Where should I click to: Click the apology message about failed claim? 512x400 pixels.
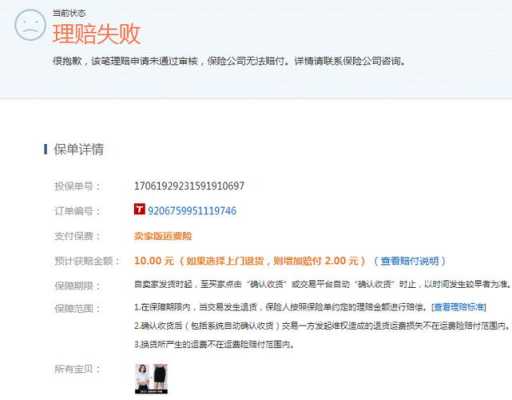coord(229,61)
